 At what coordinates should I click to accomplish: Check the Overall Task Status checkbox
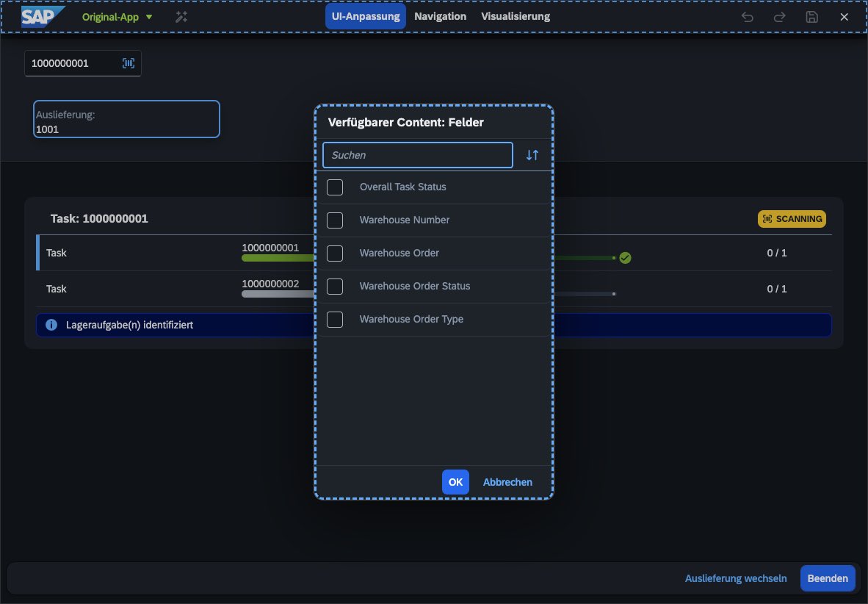tap(335, 187)
